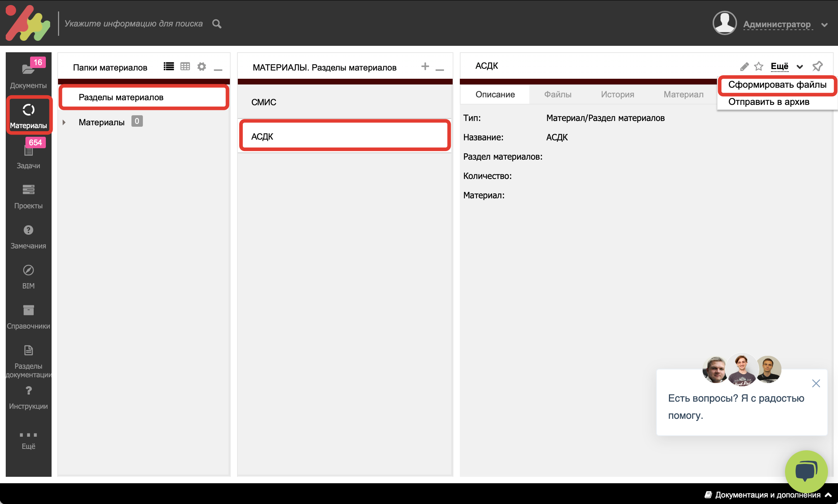Click the support agents' avatars

tap(742, 370)
